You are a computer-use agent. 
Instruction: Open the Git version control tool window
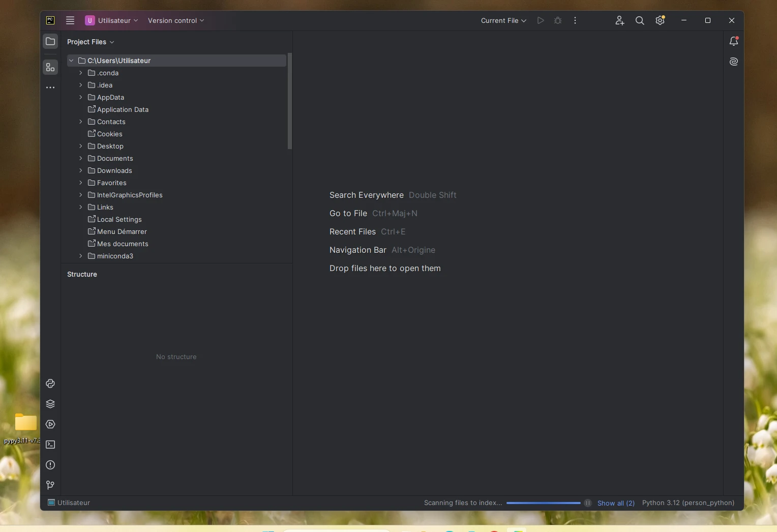click(50, 485)
